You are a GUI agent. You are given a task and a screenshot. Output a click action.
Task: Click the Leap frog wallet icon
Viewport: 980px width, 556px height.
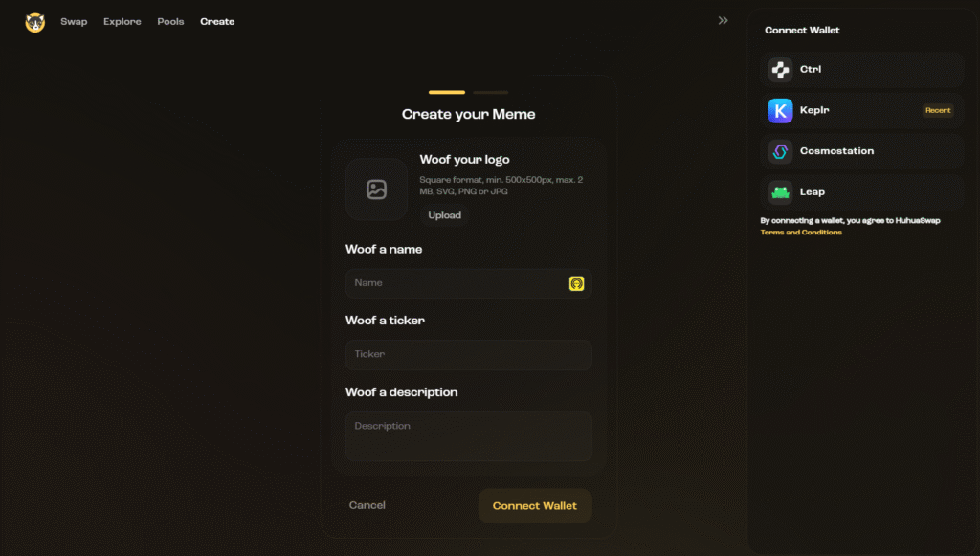click(780, 192)
